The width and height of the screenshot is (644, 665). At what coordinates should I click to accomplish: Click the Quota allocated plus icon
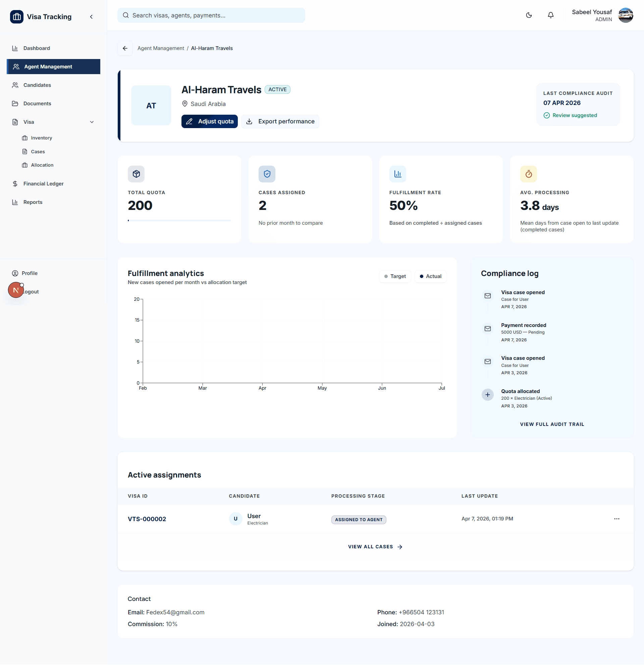click(x=487, y=395)
